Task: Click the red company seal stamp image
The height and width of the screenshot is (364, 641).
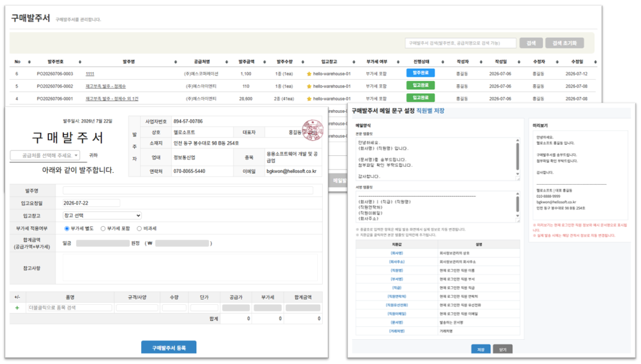Action: pos(313,130)
